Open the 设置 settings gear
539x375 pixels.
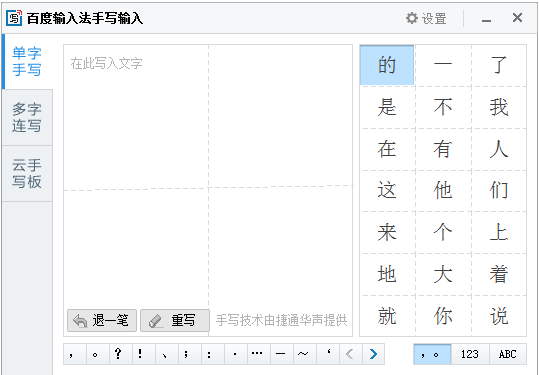426,18
